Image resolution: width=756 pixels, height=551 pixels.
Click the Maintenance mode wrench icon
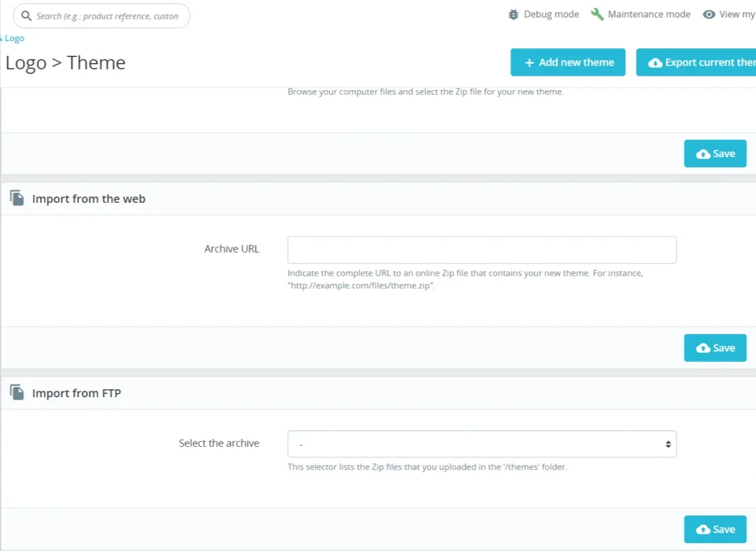597,15
